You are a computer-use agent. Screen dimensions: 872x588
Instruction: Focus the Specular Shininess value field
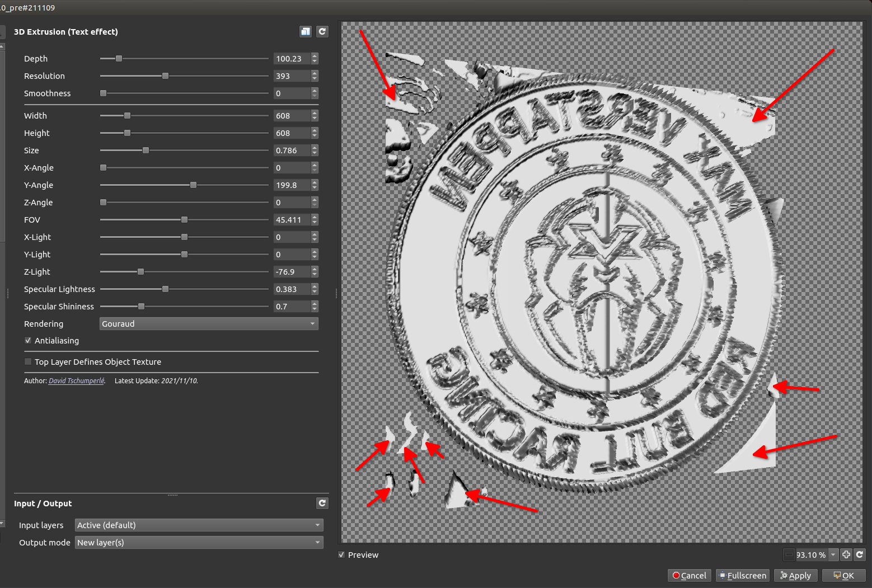[x=292, y=307]
